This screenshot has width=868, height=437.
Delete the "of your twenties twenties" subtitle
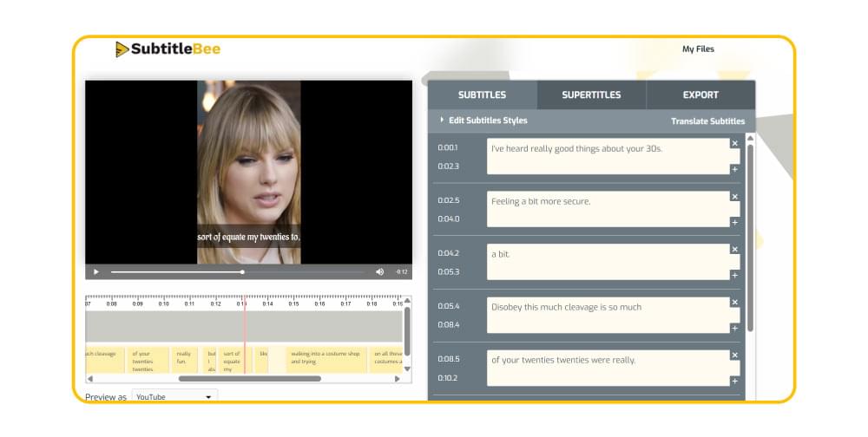[x=734, y=355]
